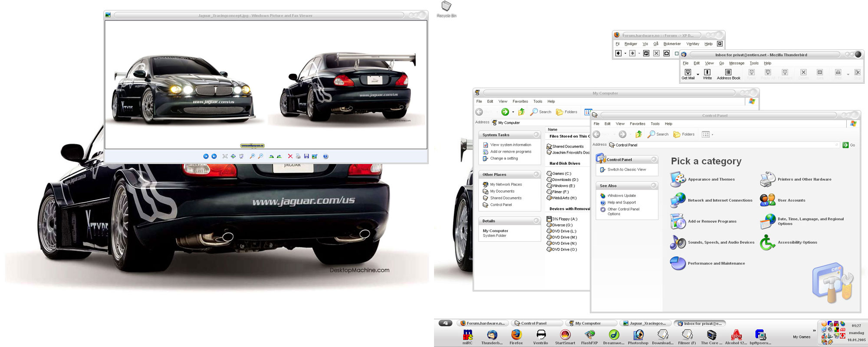
Task: Open Get Mail dropdown arrow in Thunderbird
Action: pos(698,75)
